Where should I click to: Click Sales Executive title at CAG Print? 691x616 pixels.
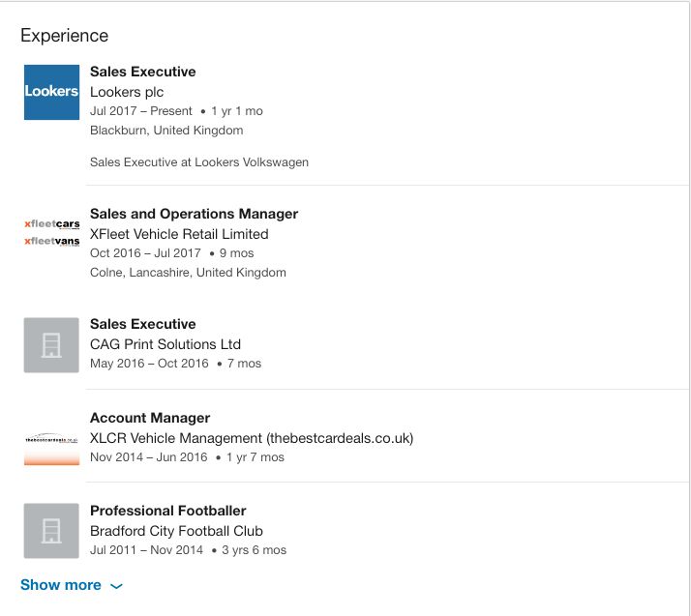tap(143, 324)
